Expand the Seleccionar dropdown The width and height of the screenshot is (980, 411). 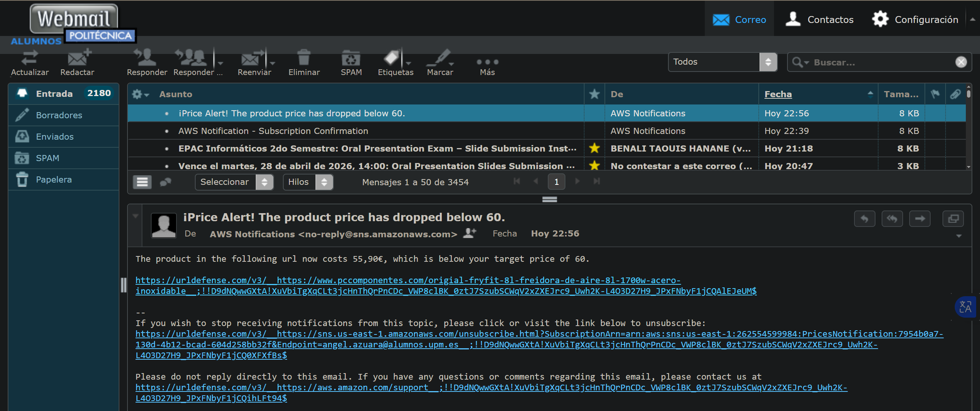[x=234, y=182]
